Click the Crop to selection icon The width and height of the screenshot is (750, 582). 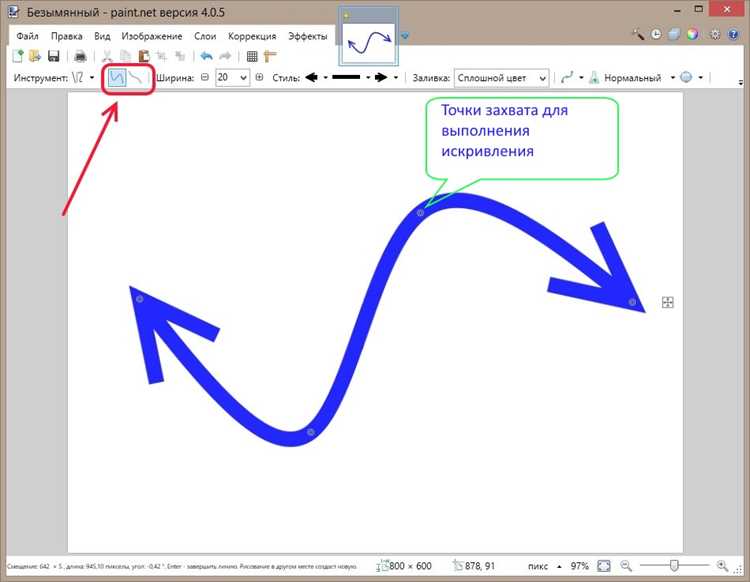tap(162, 56)
